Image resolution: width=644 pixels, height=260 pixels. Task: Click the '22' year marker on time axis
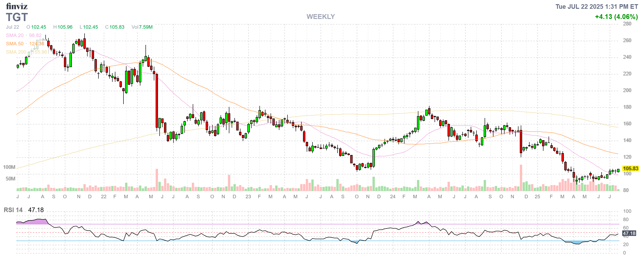(x=104, y=197)
